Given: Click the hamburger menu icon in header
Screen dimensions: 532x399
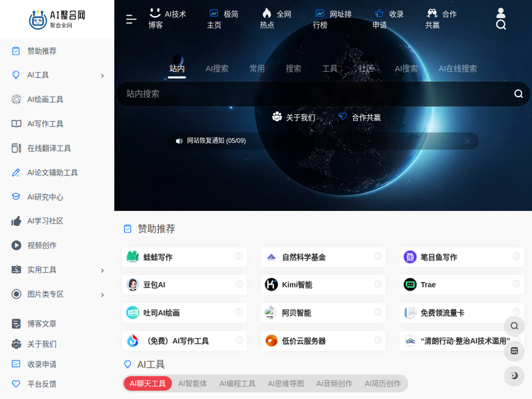Looking at the screenshot, I should coord(131,19).
